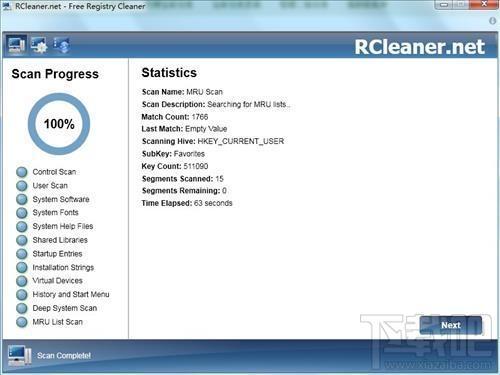Select the User Scan label

50,186
